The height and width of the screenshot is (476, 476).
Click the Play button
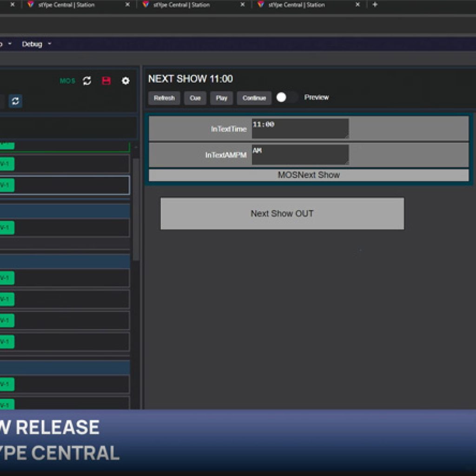[x=222, y=98]
